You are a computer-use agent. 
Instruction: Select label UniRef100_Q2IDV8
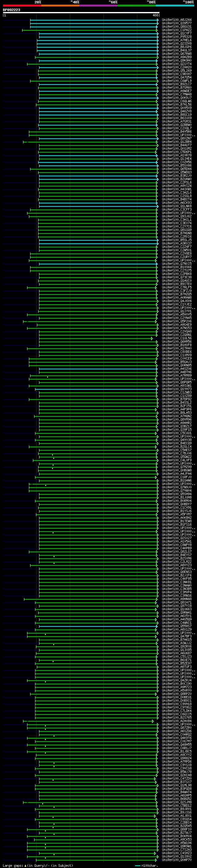coord(177,43)
